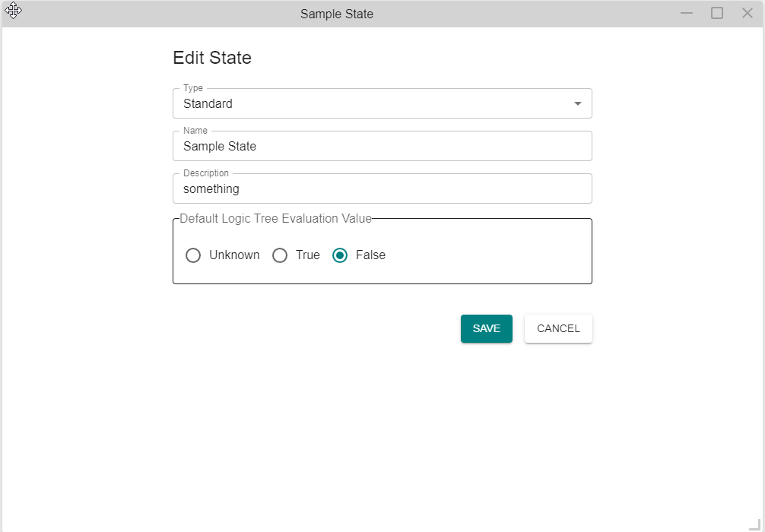Cancel editing the state
The height and width of the screenshot is (532, 765).
click(558, 328)
